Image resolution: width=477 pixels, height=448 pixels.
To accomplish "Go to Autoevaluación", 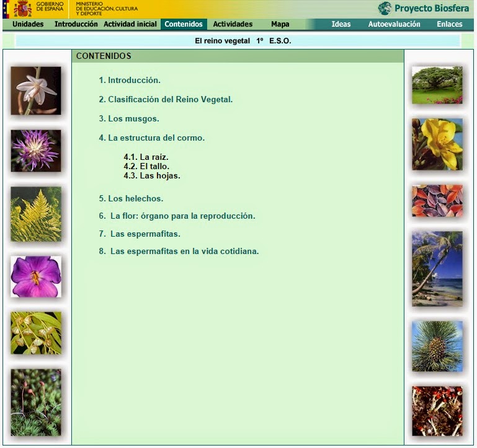I will point(395,24).
